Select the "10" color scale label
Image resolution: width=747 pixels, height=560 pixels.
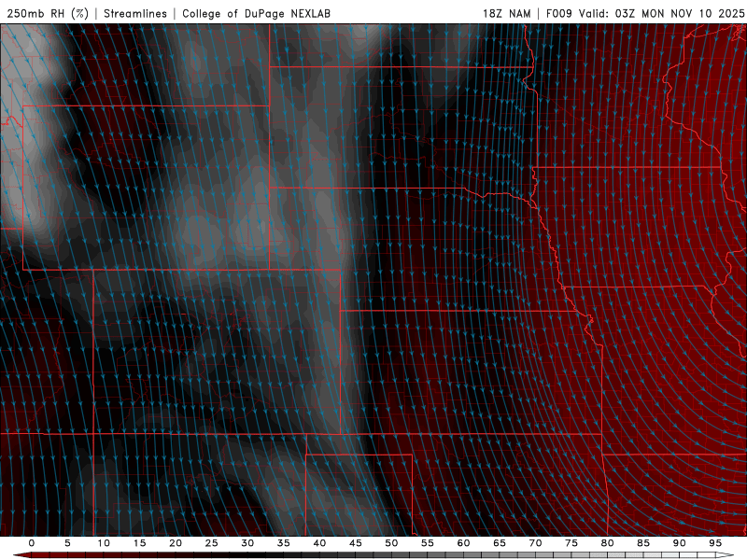point(104,543)
